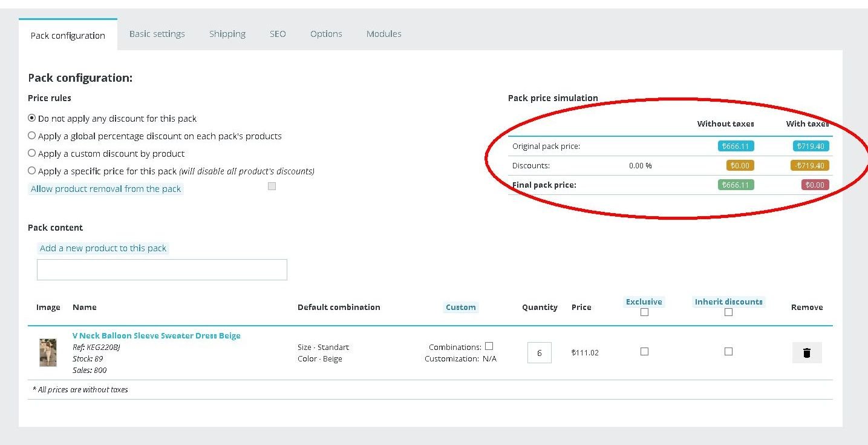Viewport: 868px width, 445px height.
Task: Switch to the Shipping tab
Action: click(x=227, y=34)
